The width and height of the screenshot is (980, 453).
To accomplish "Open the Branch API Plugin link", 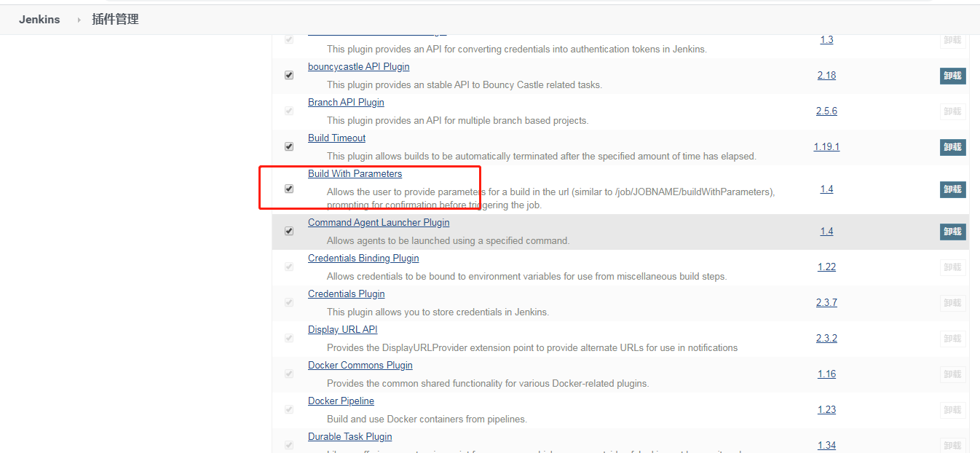I will coord(346,102).
